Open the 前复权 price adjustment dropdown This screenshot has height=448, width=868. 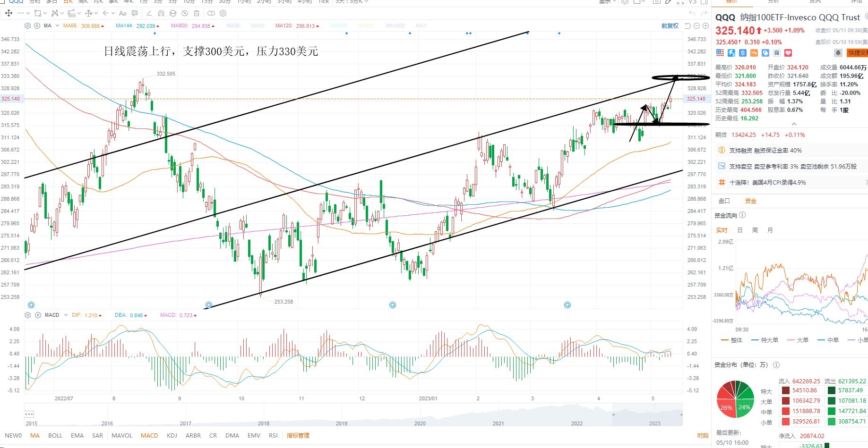[x=670, y=26]
